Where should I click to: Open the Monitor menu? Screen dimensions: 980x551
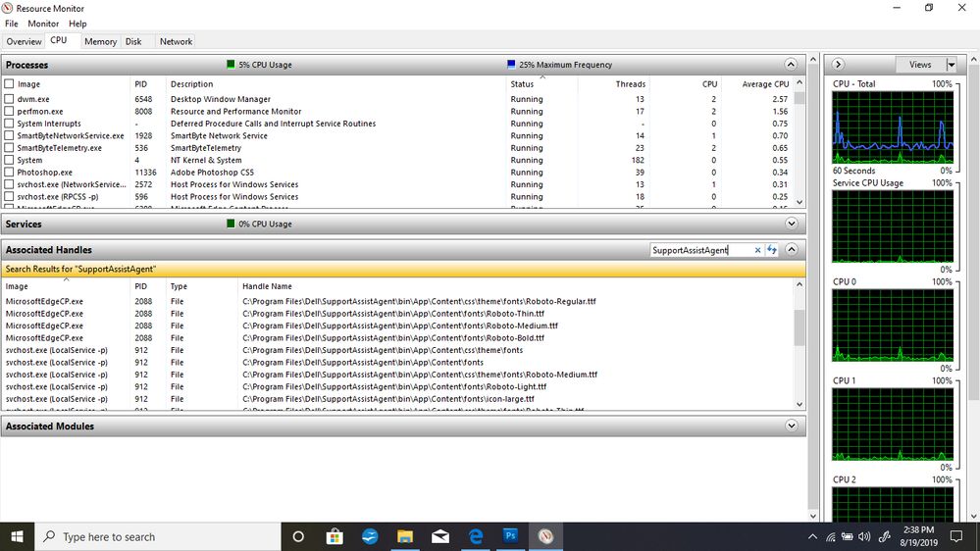click(43, 24)
